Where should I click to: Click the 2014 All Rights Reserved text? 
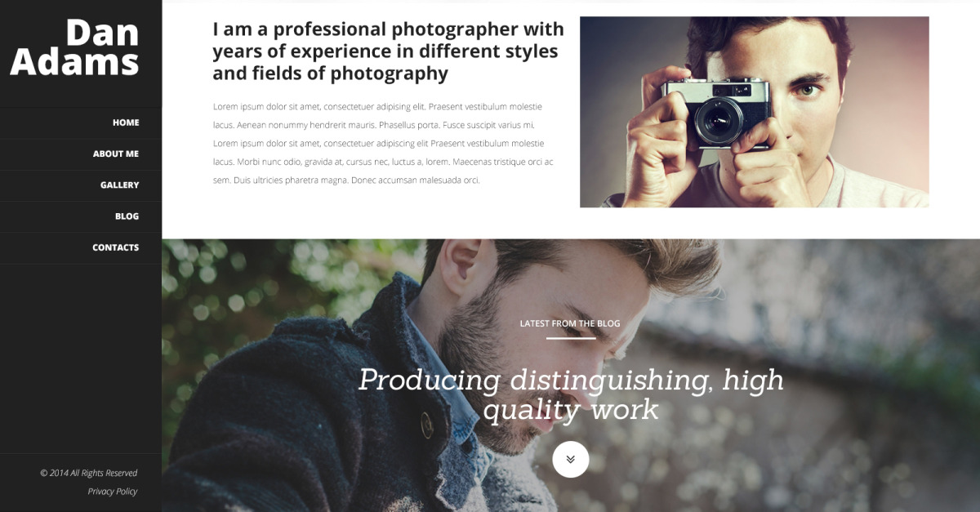coord(89,473)
